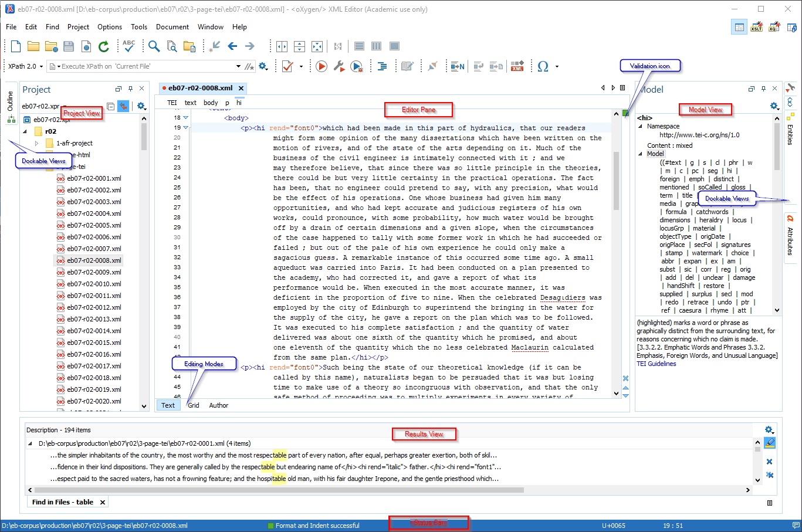Open the Validate options dropdown arrow
The height and width of the screenshot is (532, 802).
pos(301,66)
